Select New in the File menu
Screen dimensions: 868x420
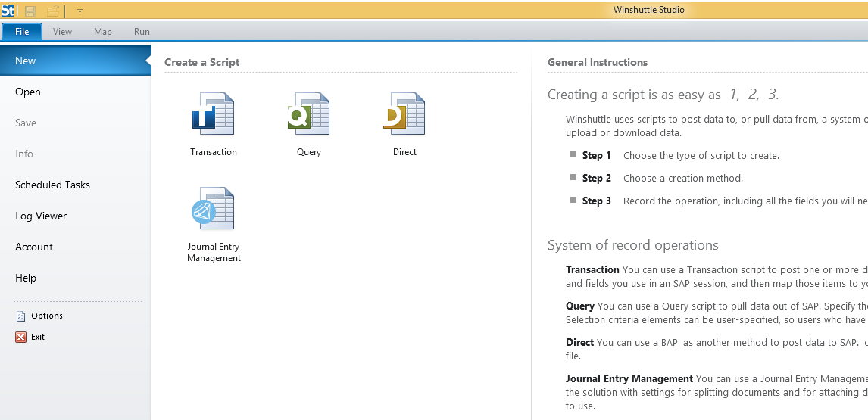click(26, 61)
